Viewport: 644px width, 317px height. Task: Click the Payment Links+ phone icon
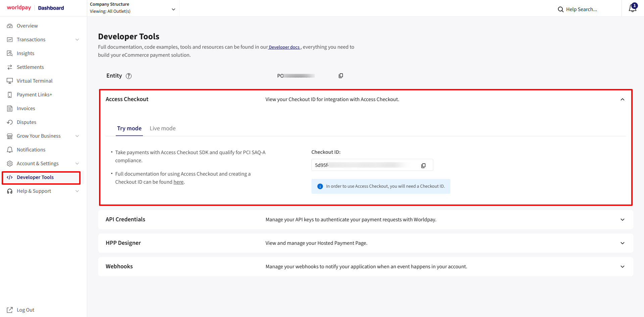tap(10, 95)
